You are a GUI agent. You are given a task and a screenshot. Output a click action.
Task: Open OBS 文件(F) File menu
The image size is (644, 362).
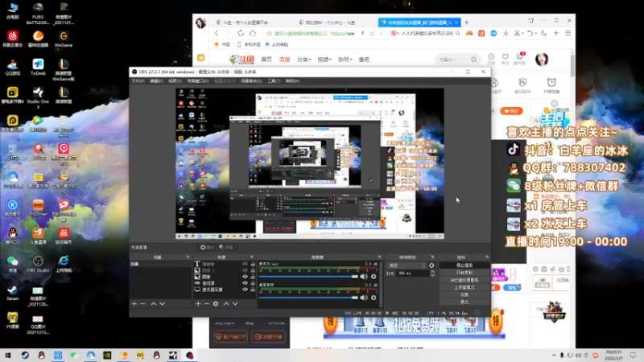138,81
